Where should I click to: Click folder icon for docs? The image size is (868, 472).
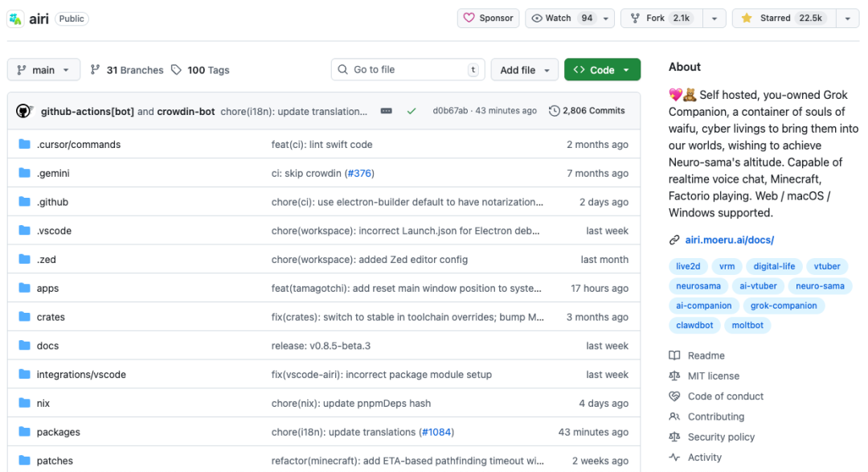24,345
